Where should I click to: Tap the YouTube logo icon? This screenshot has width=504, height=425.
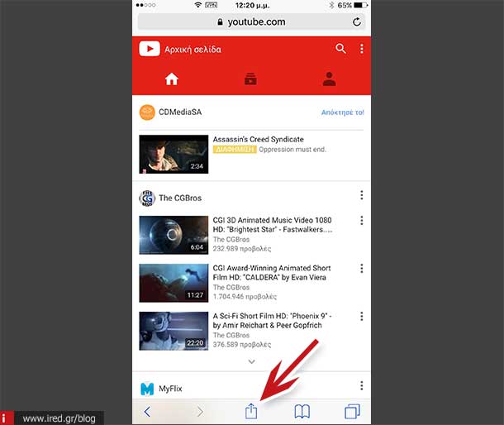coord(150,49)
